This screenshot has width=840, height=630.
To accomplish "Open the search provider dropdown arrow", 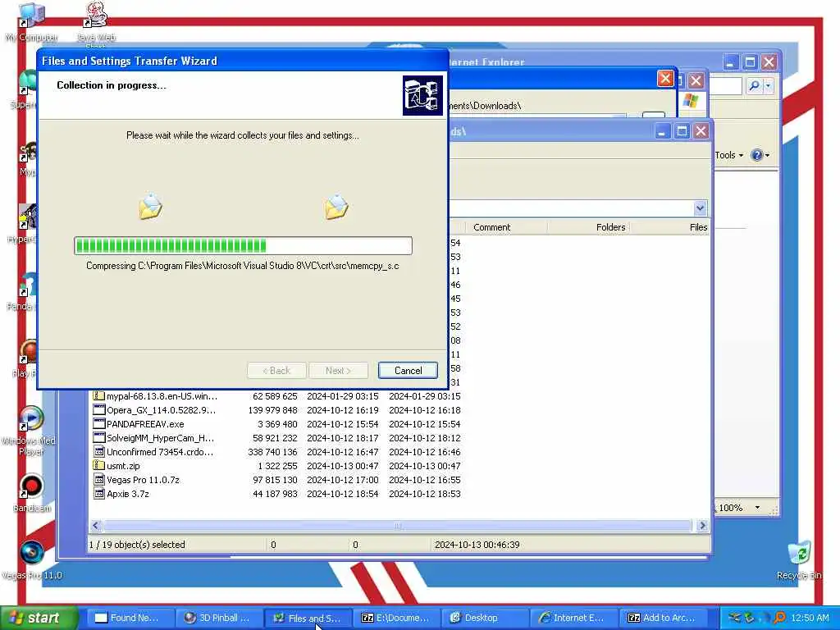I will [768, 85].
